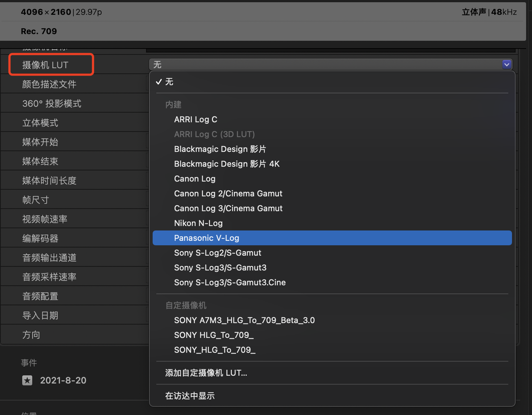The height and width of the screenshot is (415, 532).
Task: Click the 立体模式 row
Action: (x=75, y=123)
